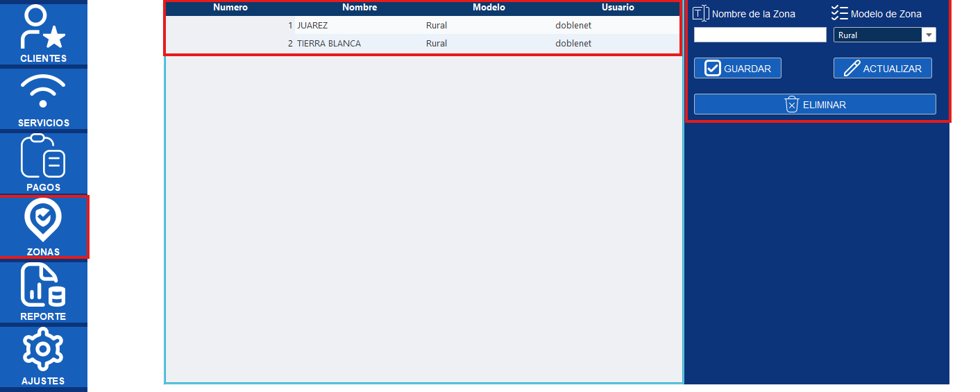Open the Servicios wifi icon
The width and height of the screenshot is (980, 392).
click(x=43, y=91)
